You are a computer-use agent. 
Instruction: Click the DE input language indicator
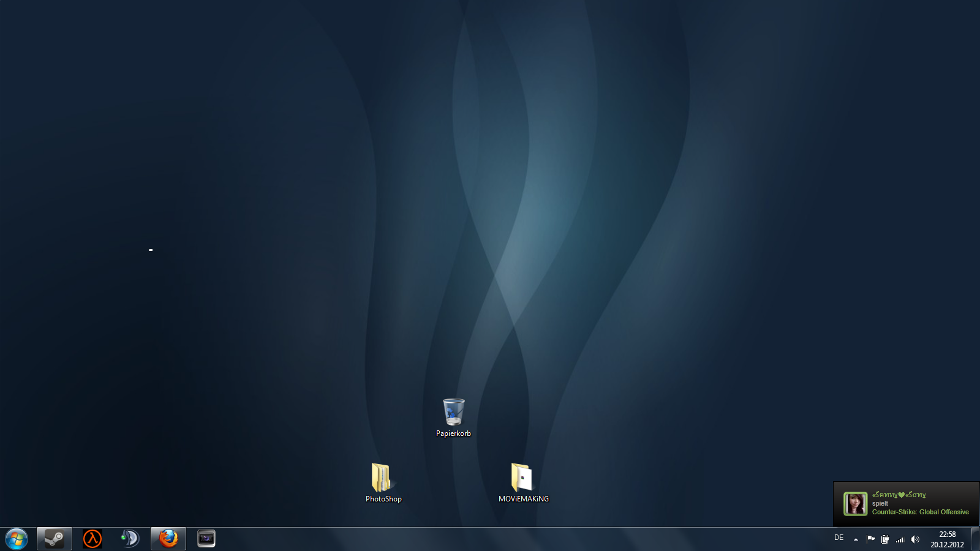pyautogui.click(x=839, y=538)
